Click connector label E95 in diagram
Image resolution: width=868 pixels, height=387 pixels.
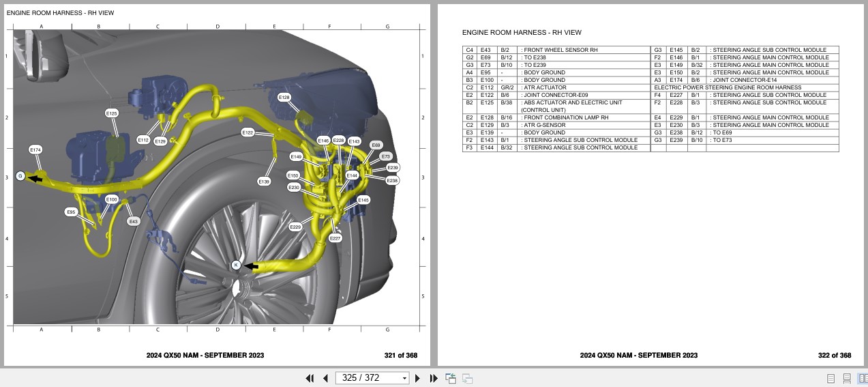point(71,212)
